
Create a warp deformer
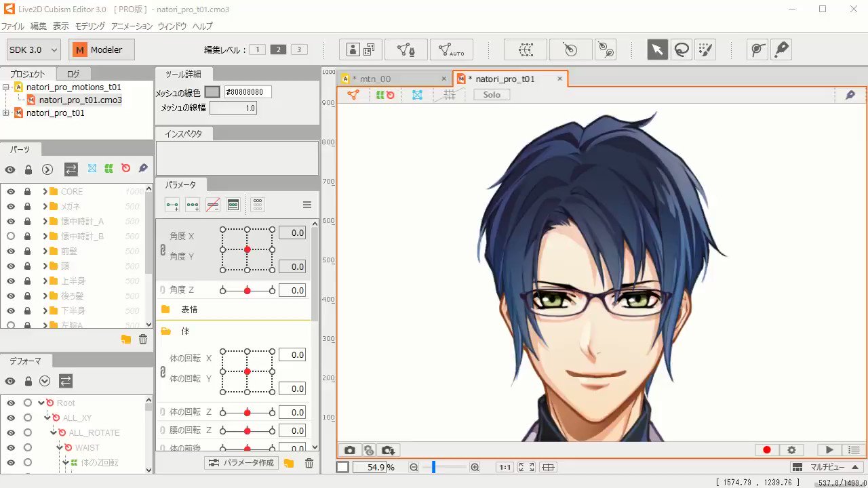526,49
